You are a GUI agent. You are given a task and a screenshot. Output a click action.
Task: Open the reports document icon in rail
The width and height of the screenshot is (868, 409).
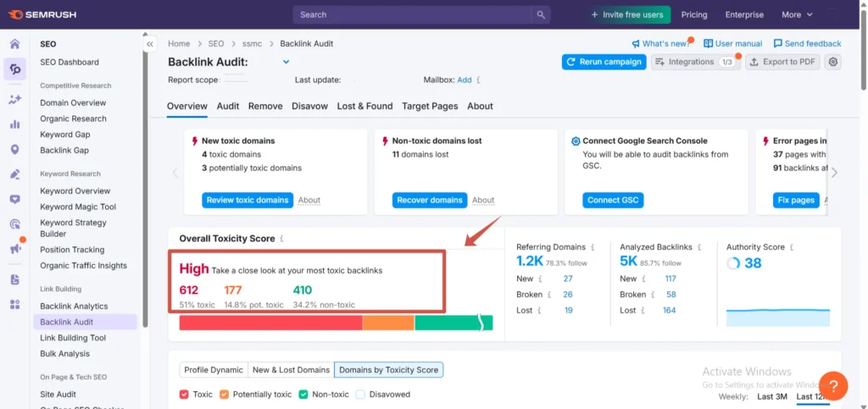tap(15, 279)
